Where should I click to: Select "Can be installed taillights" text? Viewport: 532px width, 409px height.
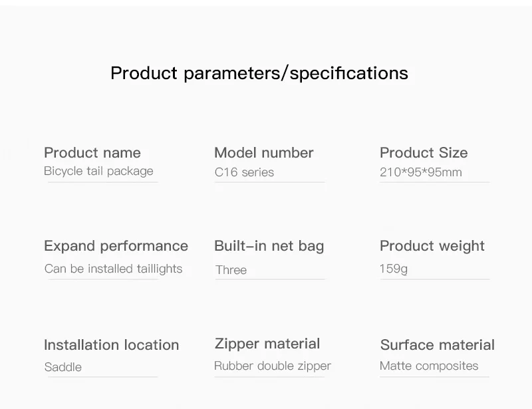click(113, 269)
